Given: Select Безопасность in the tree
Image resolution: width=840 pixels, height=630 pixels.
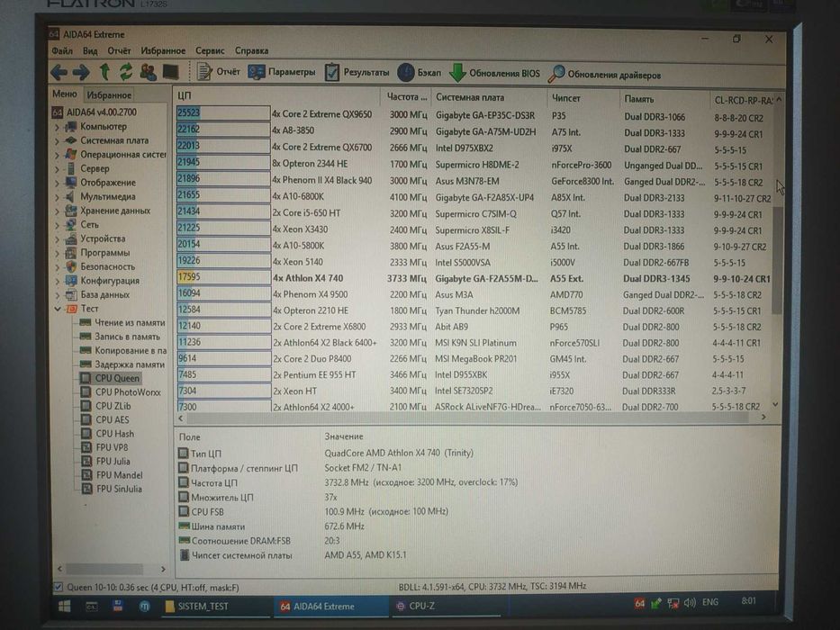Looking at the screenshot, I should point(108,266).
